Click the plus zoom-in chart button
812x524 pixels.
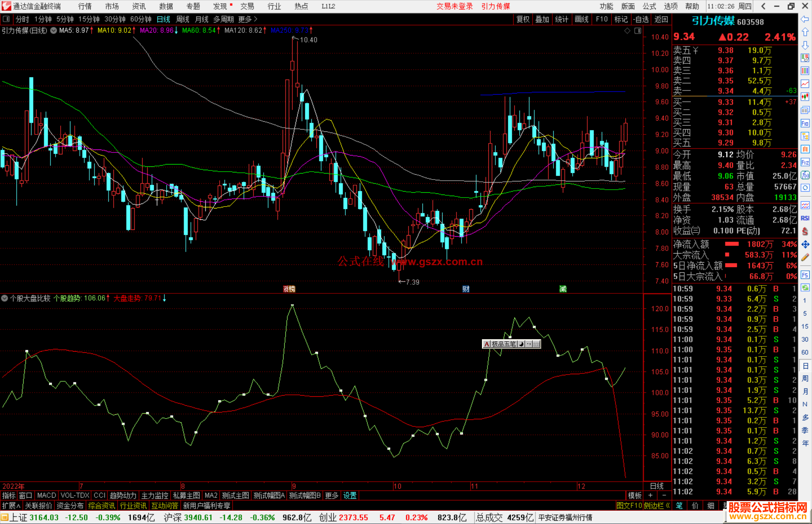[650, 495]
